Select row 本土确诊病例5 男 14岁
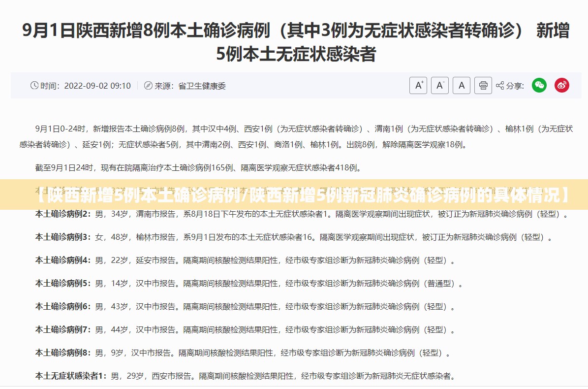 point(250,284)
